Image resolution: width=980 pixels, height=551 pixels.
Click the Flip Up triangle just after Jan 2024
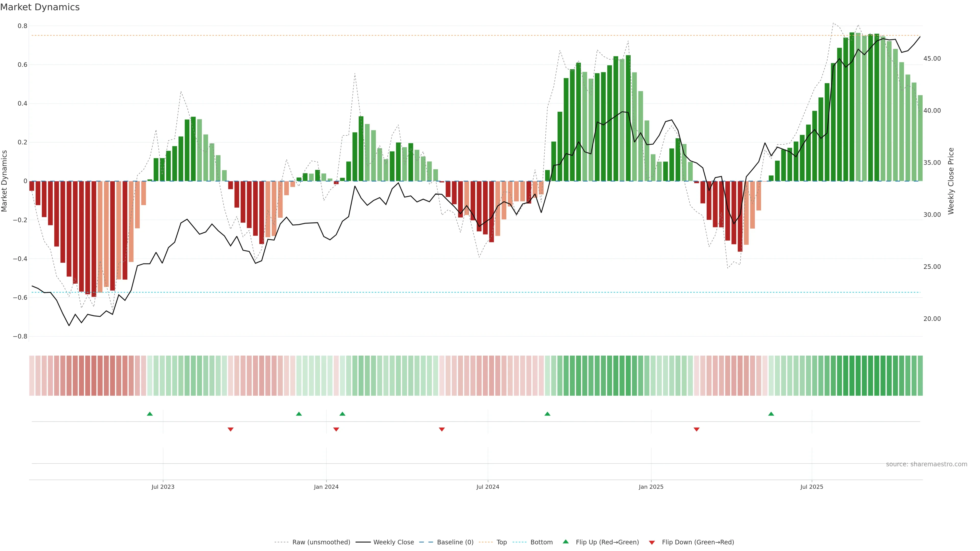point(342,414)
